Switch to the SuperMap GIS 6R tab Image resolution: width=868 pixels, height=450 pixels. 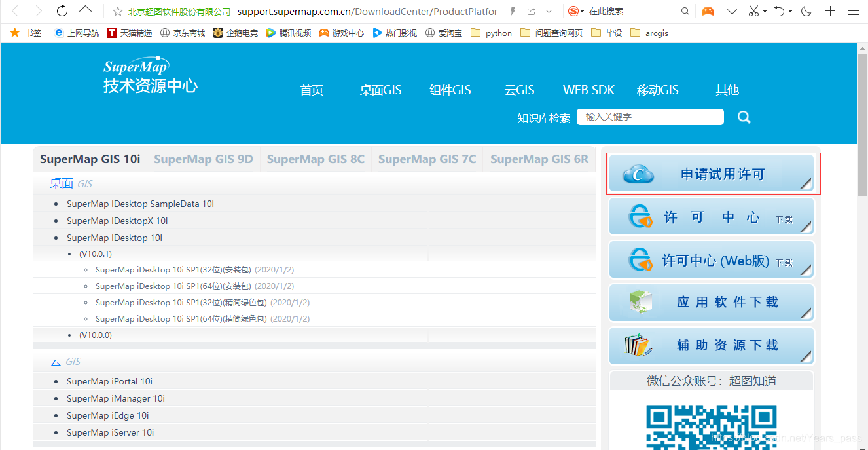539,159
